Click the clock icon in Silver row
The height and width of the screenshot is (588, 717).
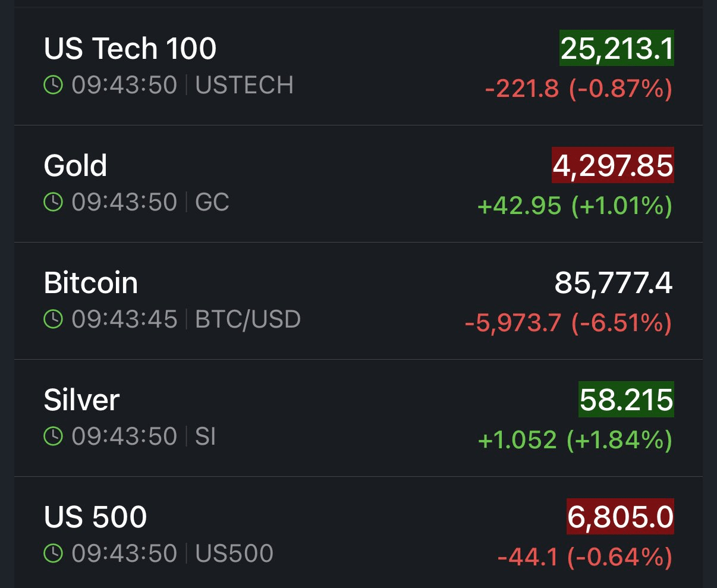[x=53, y=437]
